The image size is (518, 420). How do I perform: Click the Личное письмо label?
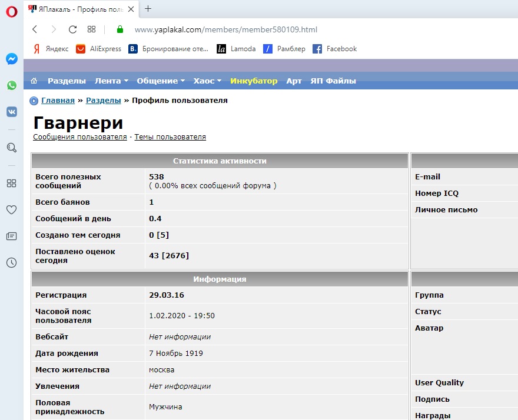(446, 209)
